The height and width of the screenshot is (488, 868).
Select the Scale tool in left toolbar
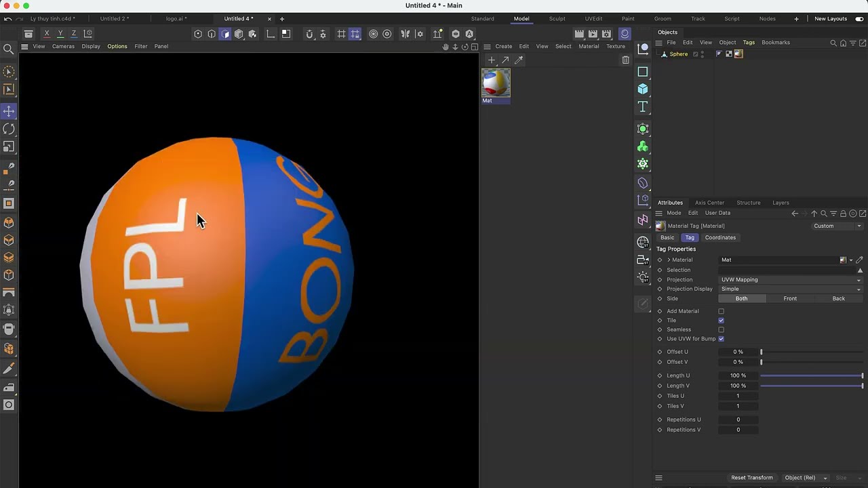[9, 146]
